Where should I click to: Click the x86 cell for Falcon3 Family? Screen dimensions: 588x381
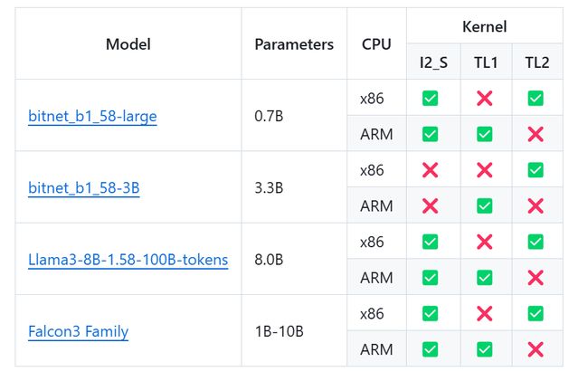tap(376, 314)
